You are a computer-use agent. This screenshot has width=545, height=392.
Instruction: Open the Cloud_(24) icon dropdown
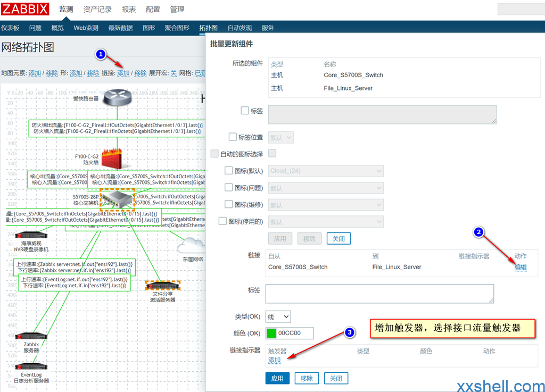coord(326,171)
